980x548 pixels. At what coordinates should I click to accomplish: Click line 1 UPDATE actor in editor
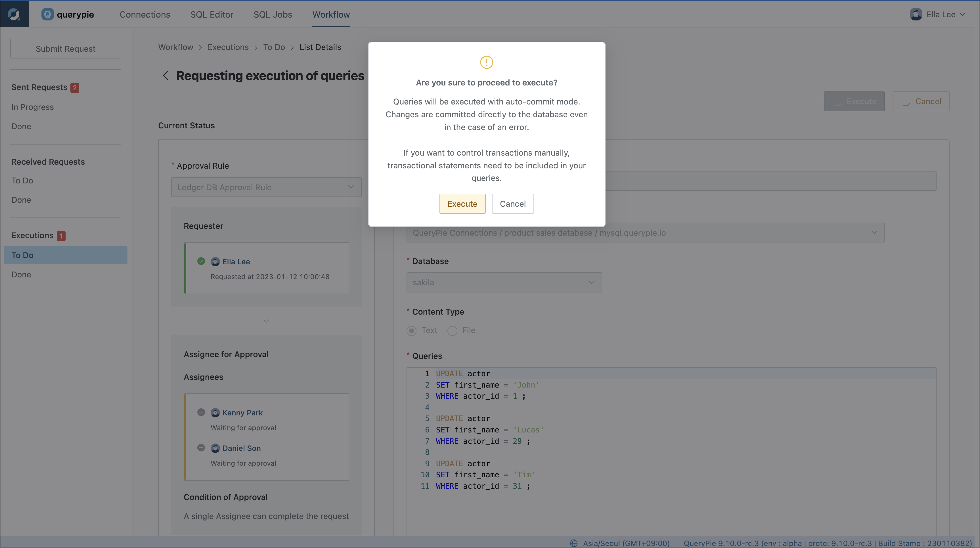point(463,374)
